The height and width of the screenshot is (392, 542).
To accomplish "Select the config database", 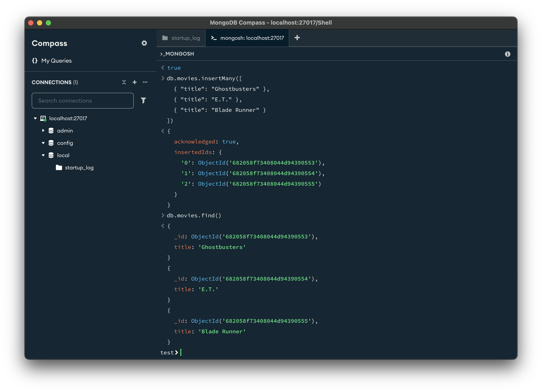I will pos(65,143).
